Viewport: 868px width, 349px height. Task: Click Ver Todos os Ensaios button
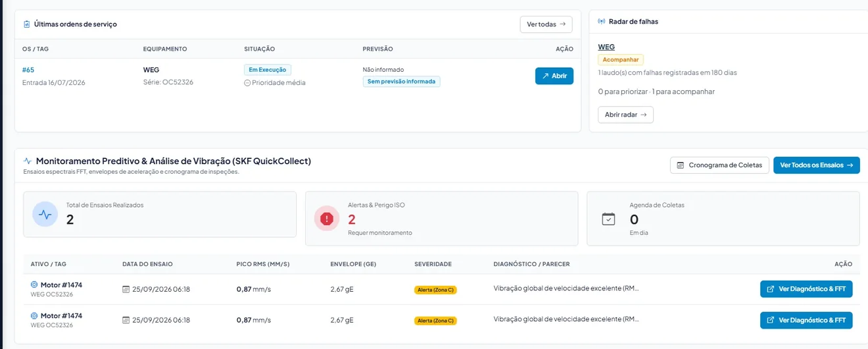point(817,165)
